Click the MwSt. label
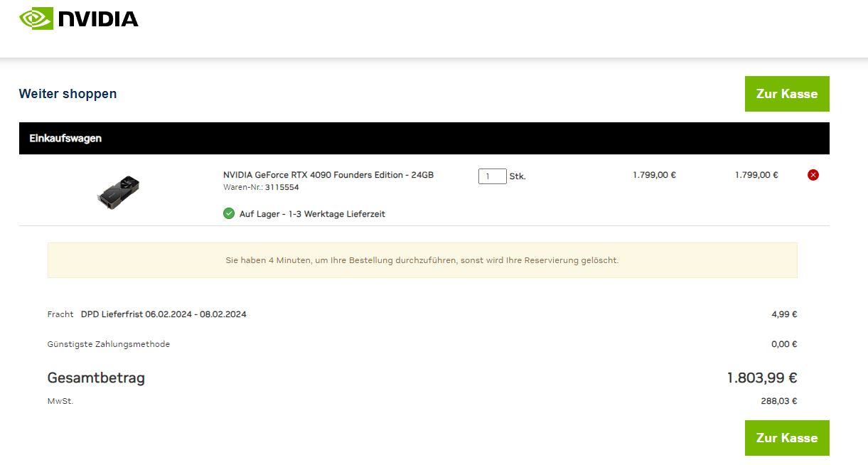Image resolution: width=868 pixels, height=465 pixels. [x=60, y=401]
